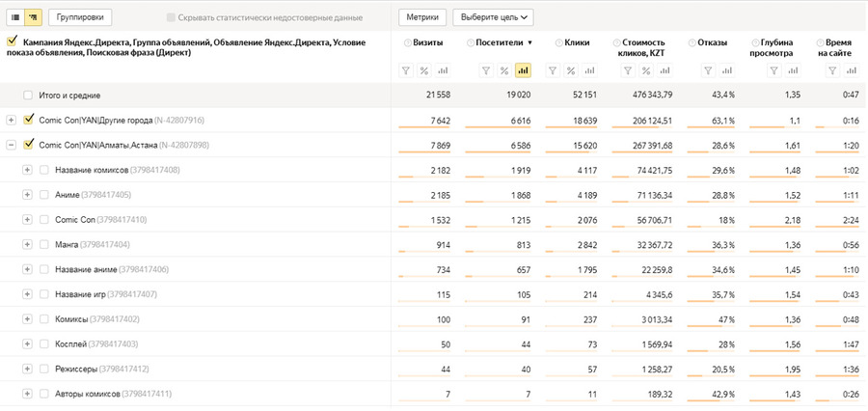The height and width of the screenshot is (411, 868).
Task: Open the Группировки button
Action: [x=80, y=17]
